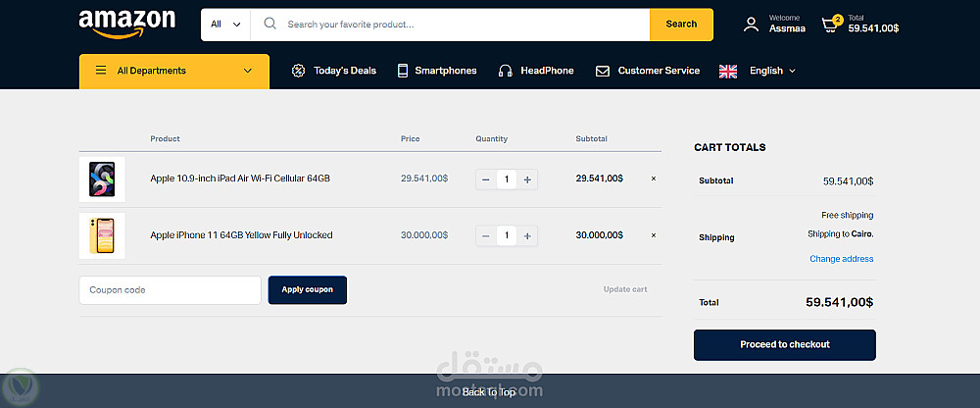This screenshot has height=408, width=980.
Task: Open the Apple 10.9-inch iPad Air product link
Action: pos(240,178)
